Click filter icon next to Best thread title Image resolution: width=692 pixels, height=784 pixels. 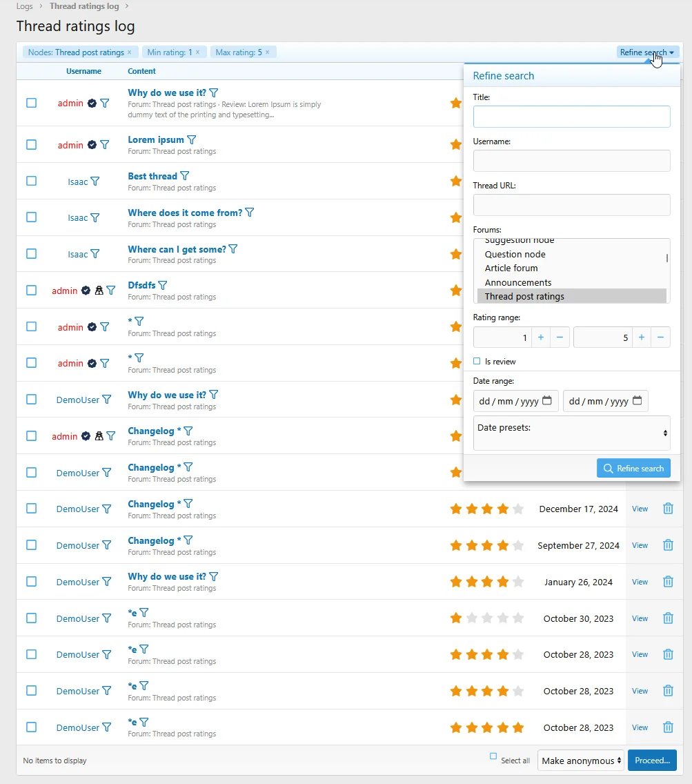tap(184, 176)
